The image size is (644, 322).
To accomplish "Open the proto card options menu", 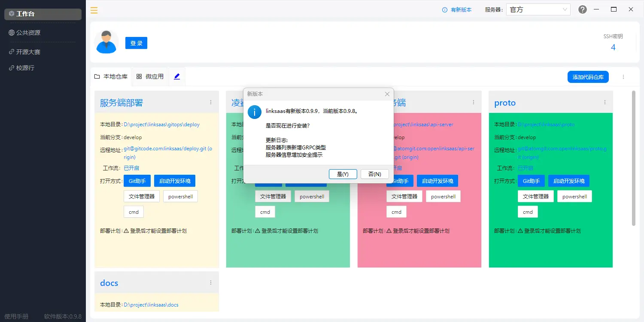I will tap(605, 102).
